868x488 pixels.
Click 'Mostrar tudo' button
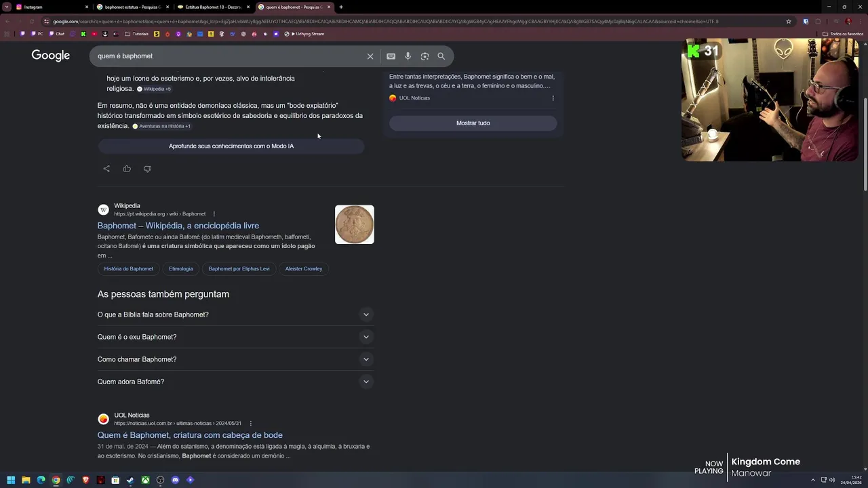(473, 123)
